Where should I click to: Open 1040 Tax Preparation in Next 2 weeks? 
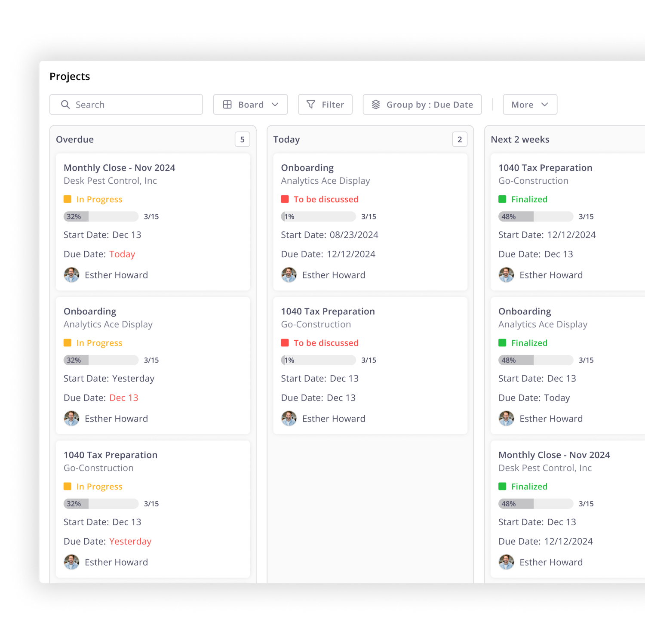click(545, 168)
